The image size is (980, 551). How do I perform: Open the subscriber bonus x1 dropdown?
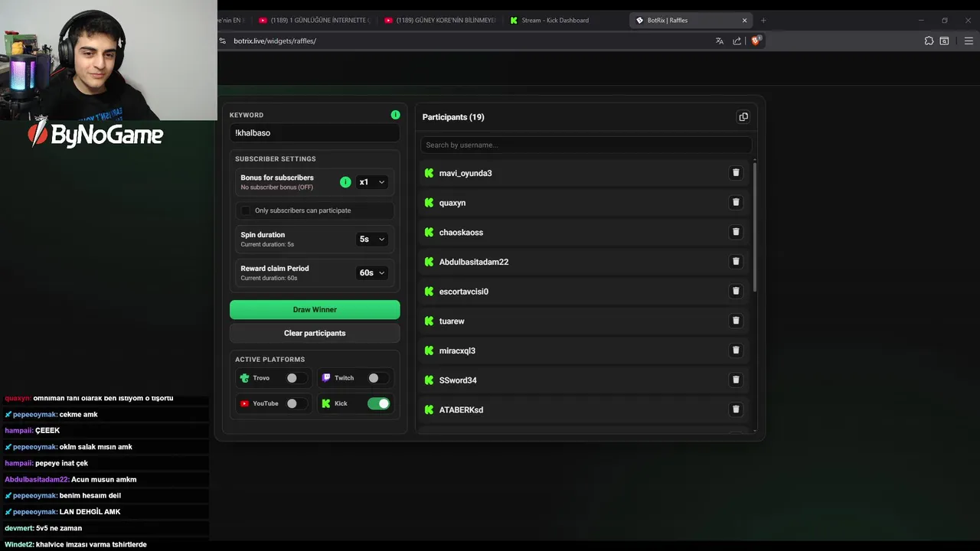(372, 182)
